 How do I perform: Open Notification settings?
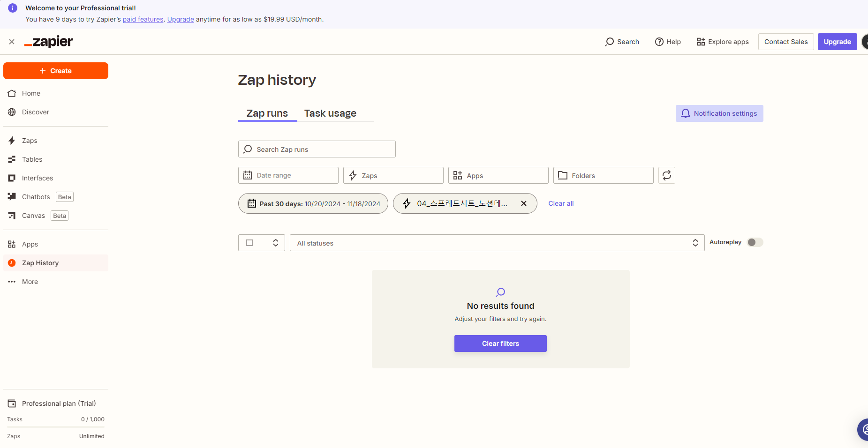coord(719,113)
